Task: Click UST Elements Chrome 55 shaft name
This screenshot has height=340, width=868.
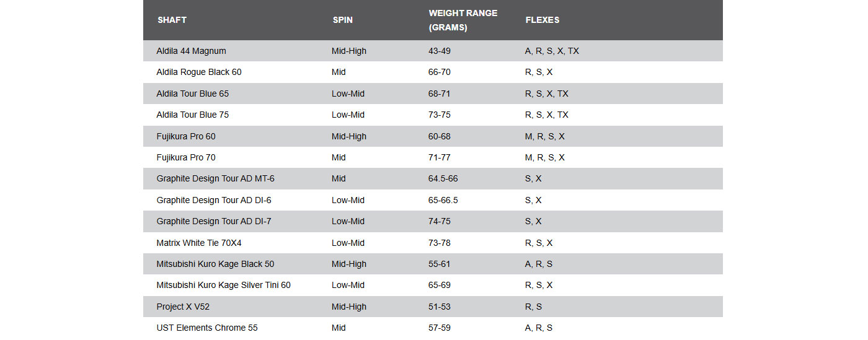Action: 207,328
